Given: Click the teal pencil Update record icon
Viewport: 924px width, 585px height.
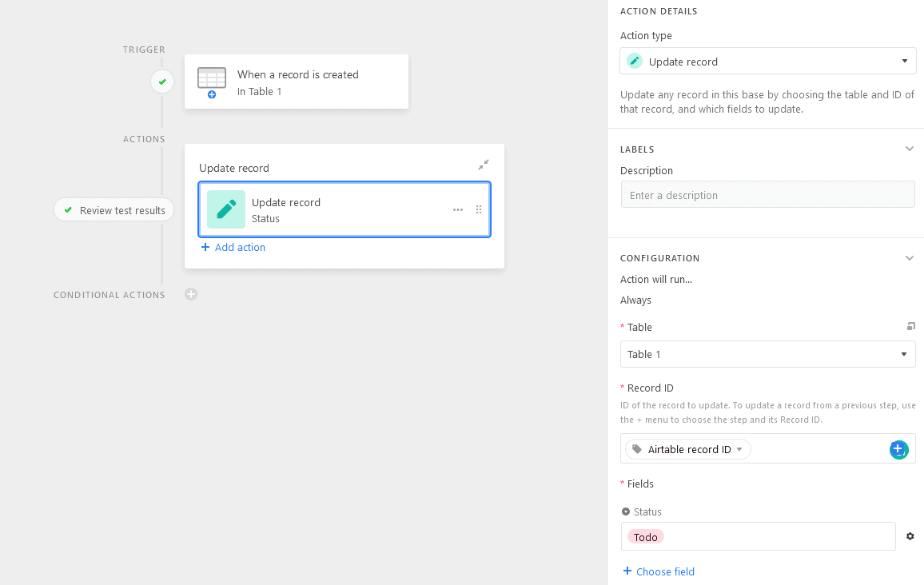Looking at the screenshot, I should 225,209.
